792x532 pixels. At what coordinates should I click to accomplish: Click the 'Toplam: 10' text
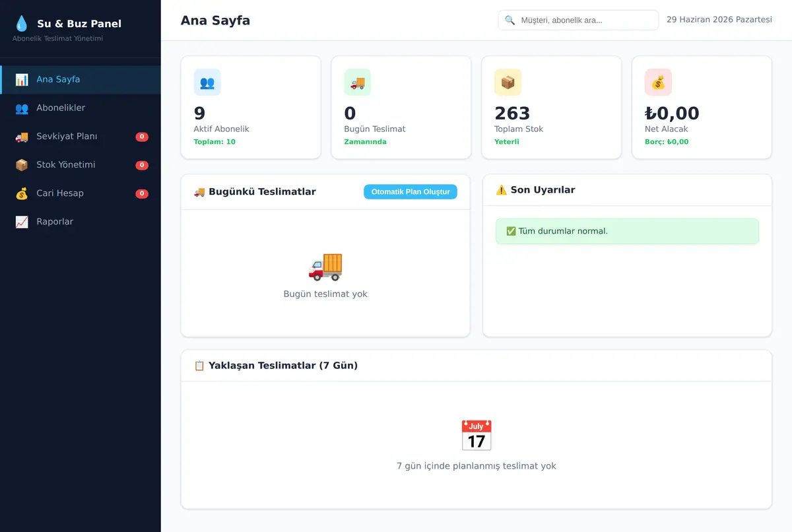[214, 142]
